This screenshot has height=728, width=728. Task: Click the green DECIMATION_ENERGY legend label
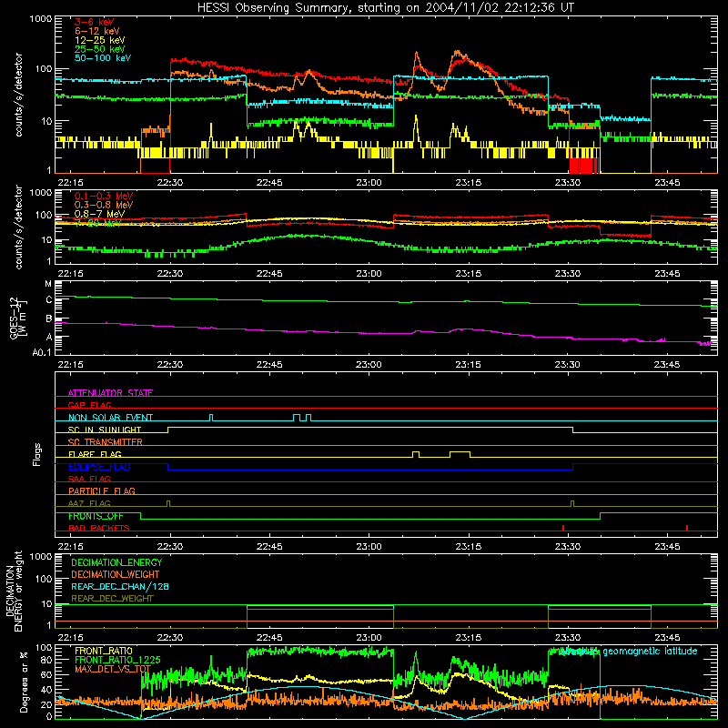pyautogui.click(x=116, y=562)
